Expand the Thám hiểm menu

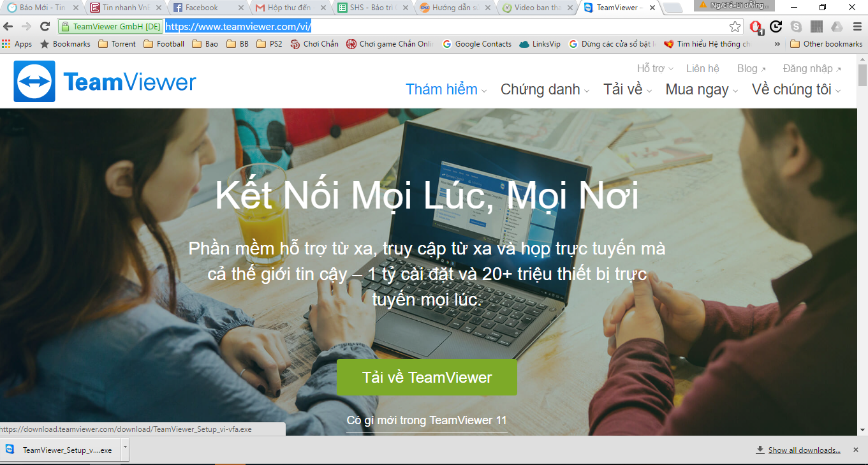pyautogui.click(x=446, y=90)
